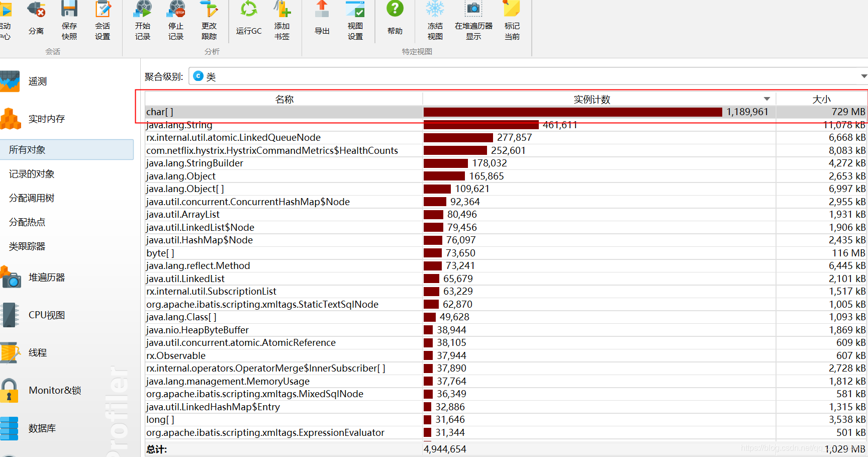Select ExpressionEvaluator row
Viewport: 868px width, 457px height.
point(507,432)
